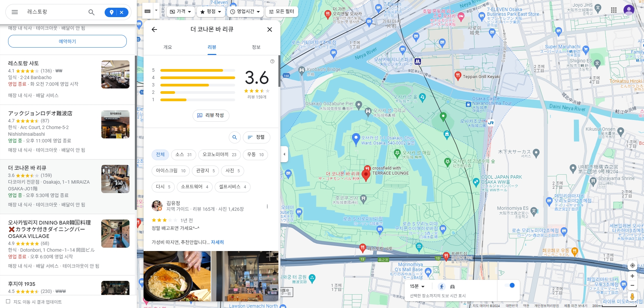Close the 더 코나몬 바 리큐 panel
Viewport: 644px width, 308px height.
269,29
